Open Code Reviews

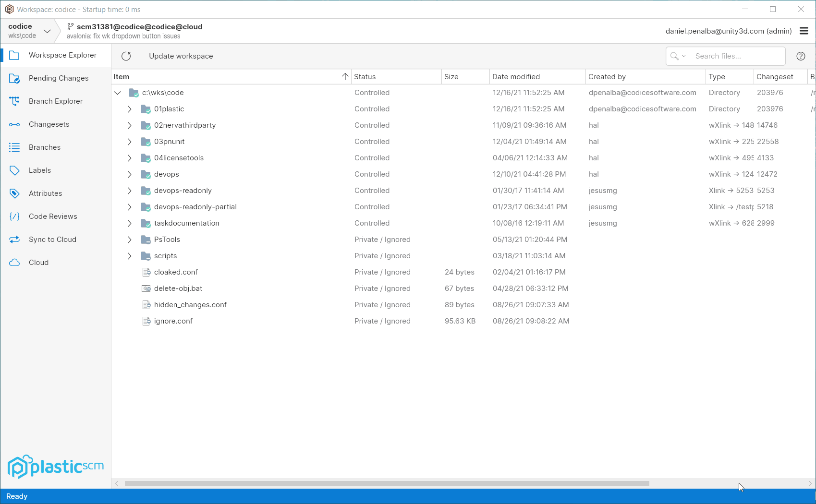pyautogui.click(x=53, y=216)
